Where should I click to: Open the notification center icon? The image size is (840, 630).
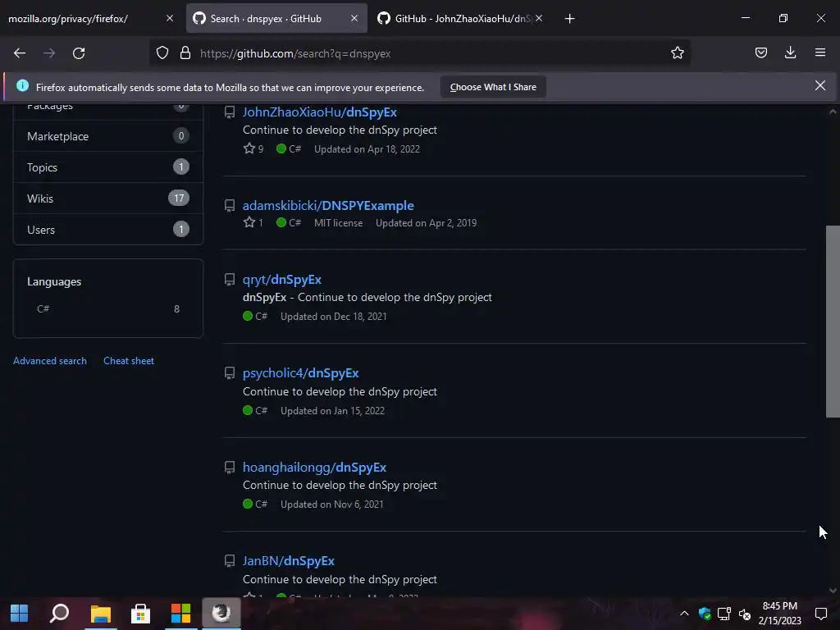point(820,614)
